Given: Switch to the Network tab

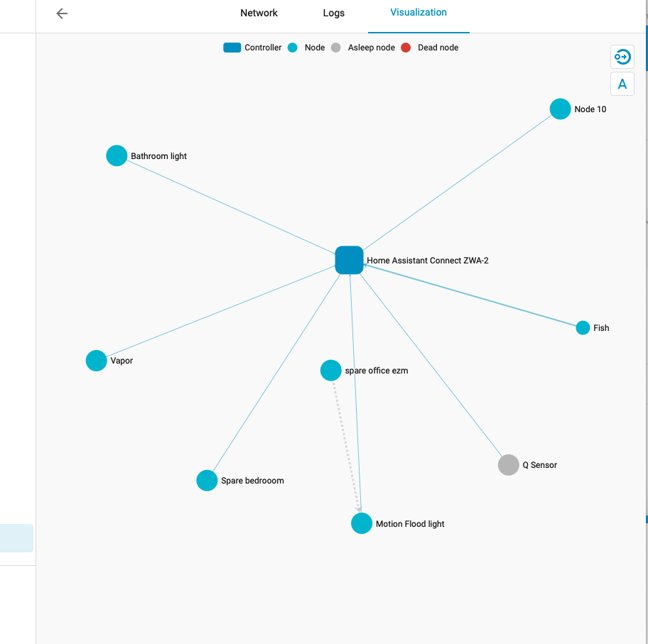Looking at the screenshot, I should pos(259,13).
